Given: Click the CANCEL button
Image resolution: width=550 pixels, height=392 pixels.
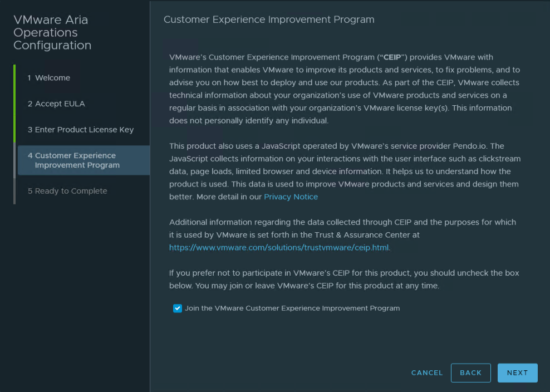Looking at the screenshot, I should click(x=427, y=373).
